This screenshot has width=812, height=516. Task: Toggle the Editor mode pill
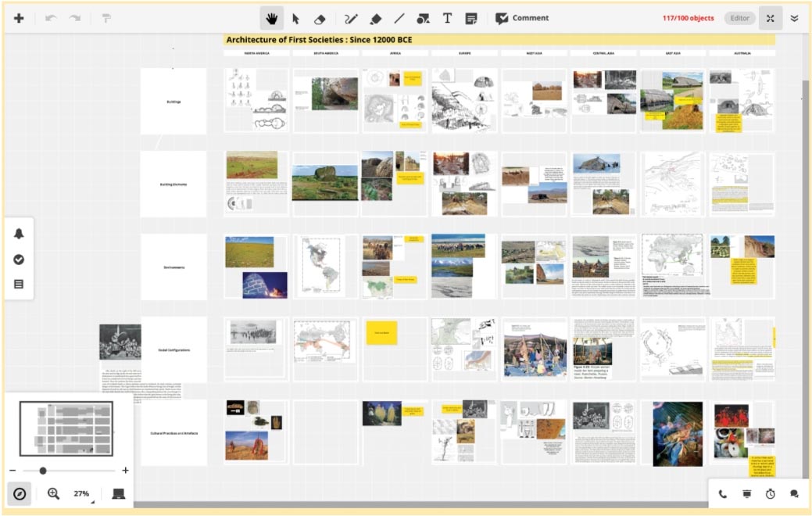point(739,18)
